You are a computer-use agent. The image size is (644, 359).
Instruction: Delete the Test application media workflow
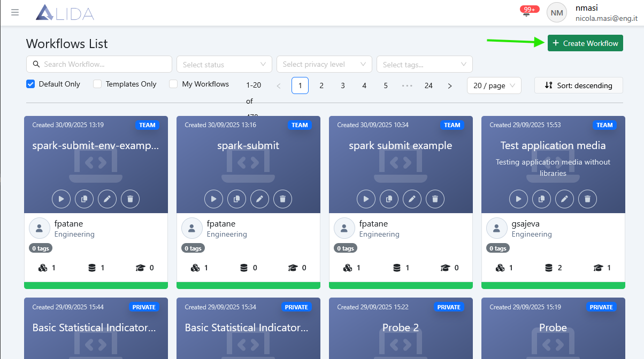coord(587,199)
